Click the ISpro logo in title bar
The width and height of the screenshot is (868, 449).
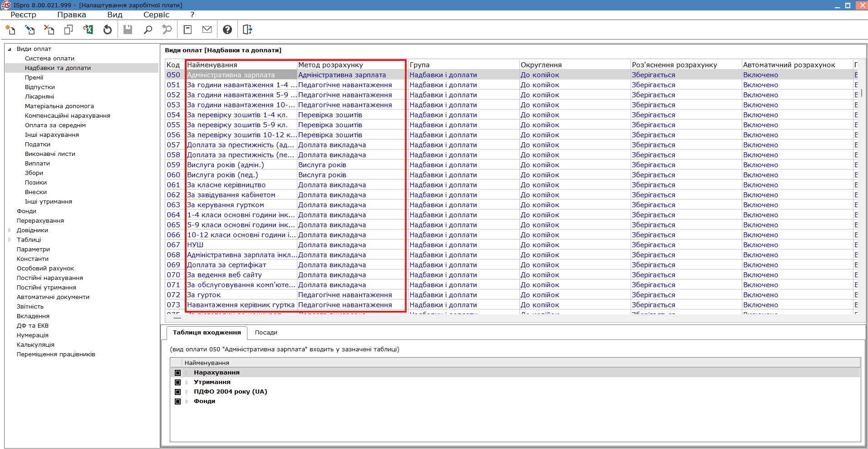[6, 5]
